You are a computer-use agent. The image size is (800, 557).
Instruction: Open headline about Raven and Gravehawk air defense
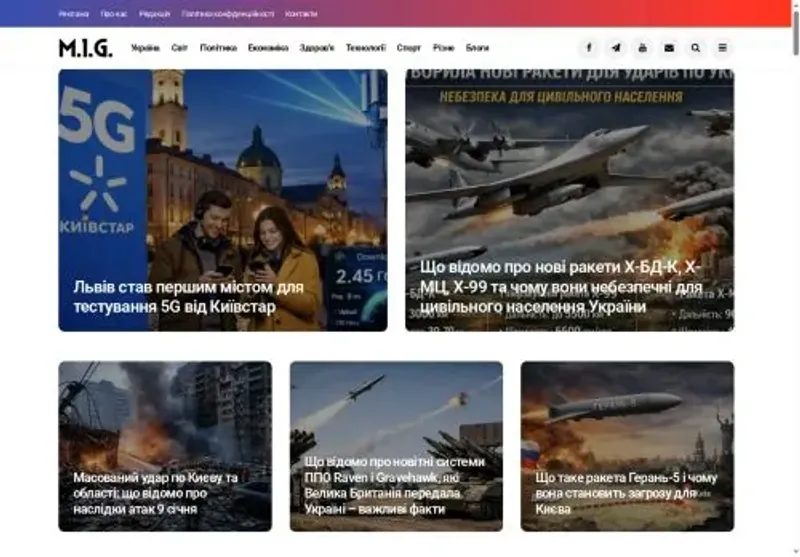[394, 486]
